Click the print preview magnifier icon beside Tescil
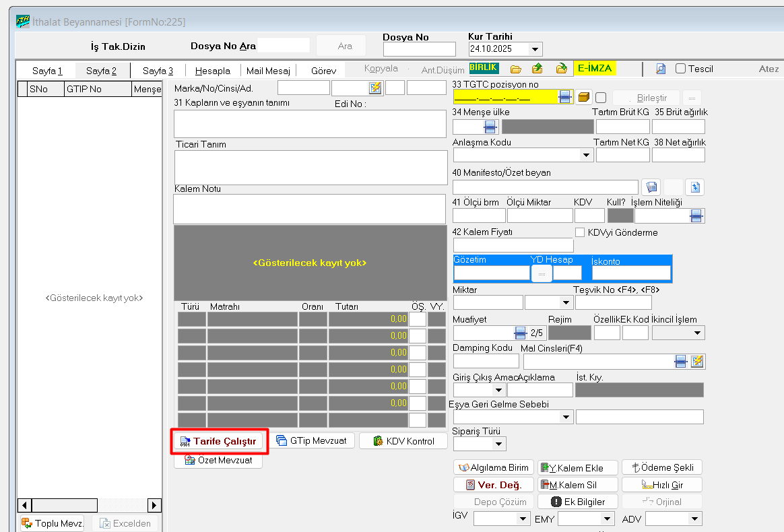Image resolution: width=784 pixels, height=532 pixels. pyautogui.click(x=661, y=69)
